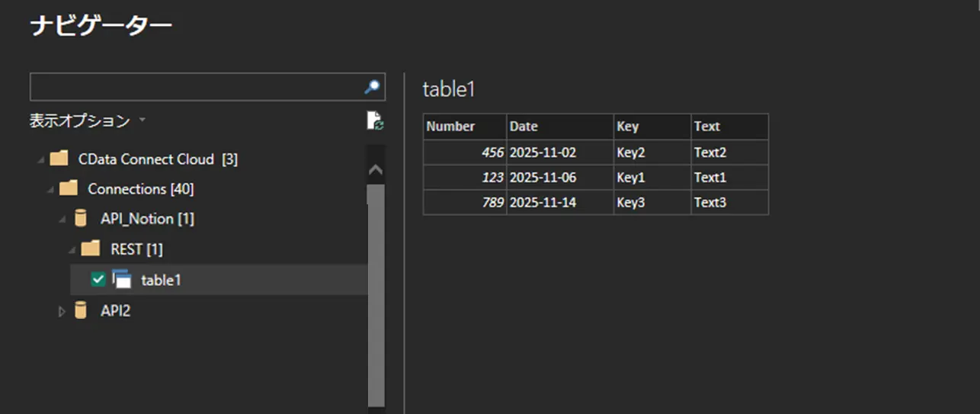Click the magnifier icon in the search box
Screen dimensions: 980x414
click(x=372, y=88)
